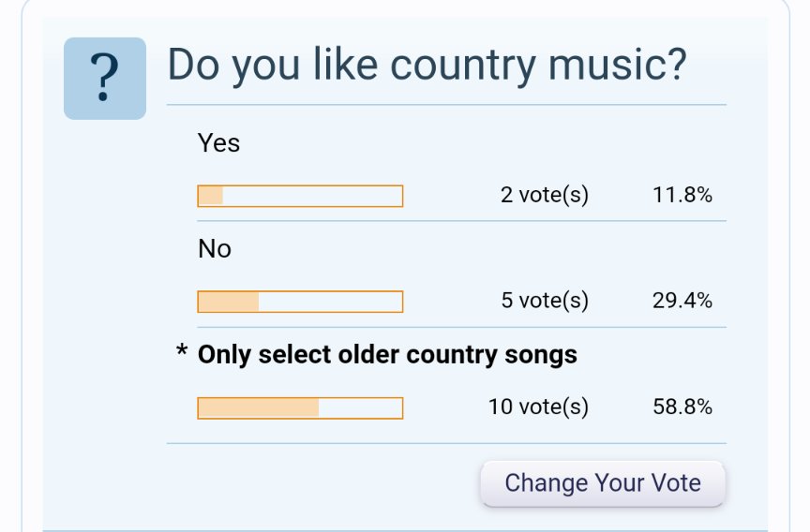The image size is (810, 532).
Task: Click the question mark poll icon
Action: tap(105, 79)
